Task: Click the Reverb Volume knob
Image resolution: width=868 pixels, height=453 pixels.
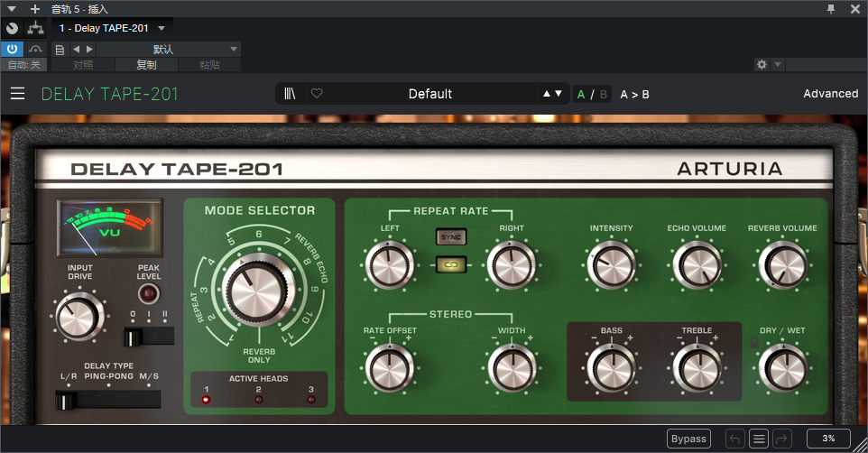Action: pos(782,265)
